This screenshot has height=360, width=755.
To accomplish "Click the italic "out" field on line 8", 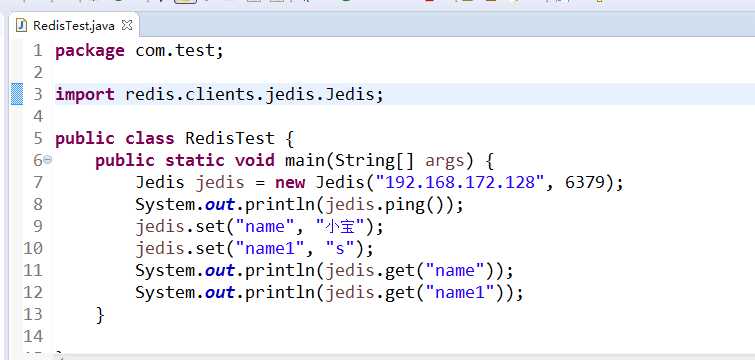I will (x=220, y=205).
